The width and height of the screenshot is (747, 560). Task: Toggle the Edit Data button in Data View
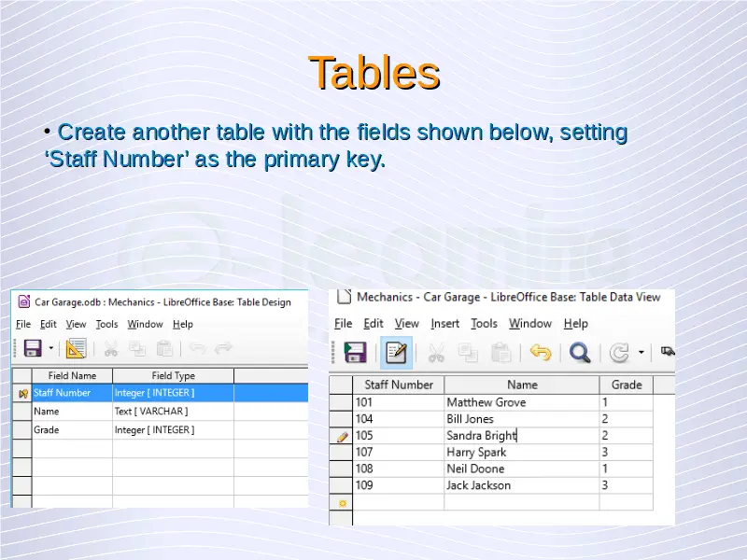click(396, 353)
